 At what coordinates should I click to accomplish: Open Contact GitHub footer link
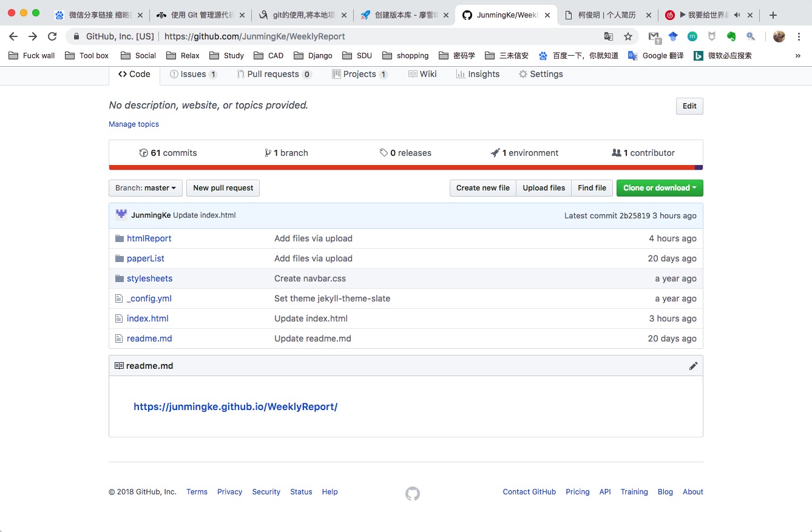click(x=529, y=492)
